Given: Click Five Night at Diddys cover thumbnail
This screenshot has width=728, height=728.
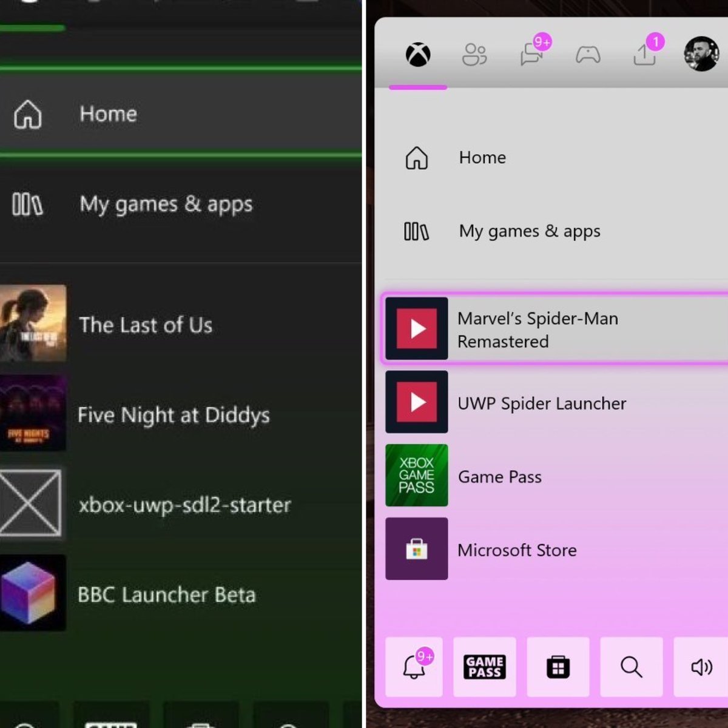Looking at the screenshot, I should click(33, 413).
